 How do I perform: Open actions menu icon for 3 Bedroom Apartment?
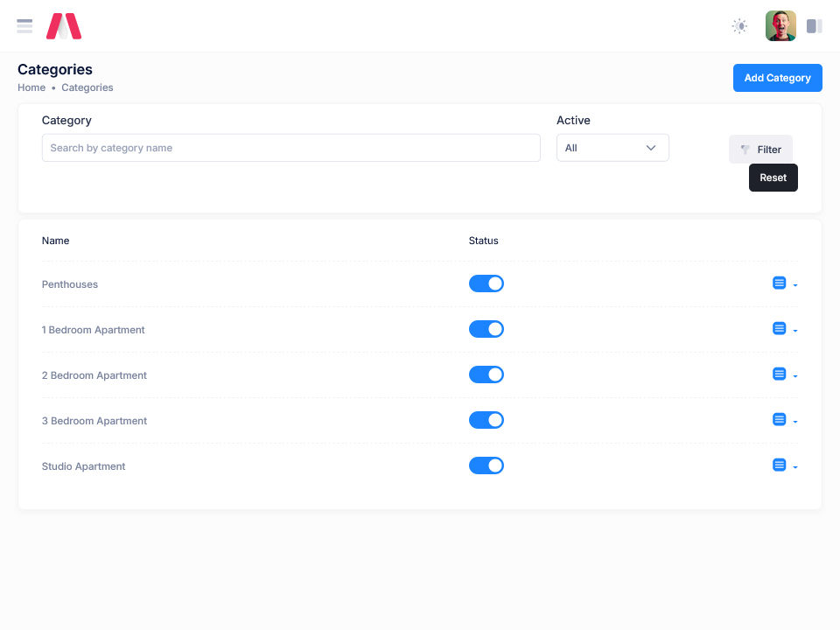780,420
